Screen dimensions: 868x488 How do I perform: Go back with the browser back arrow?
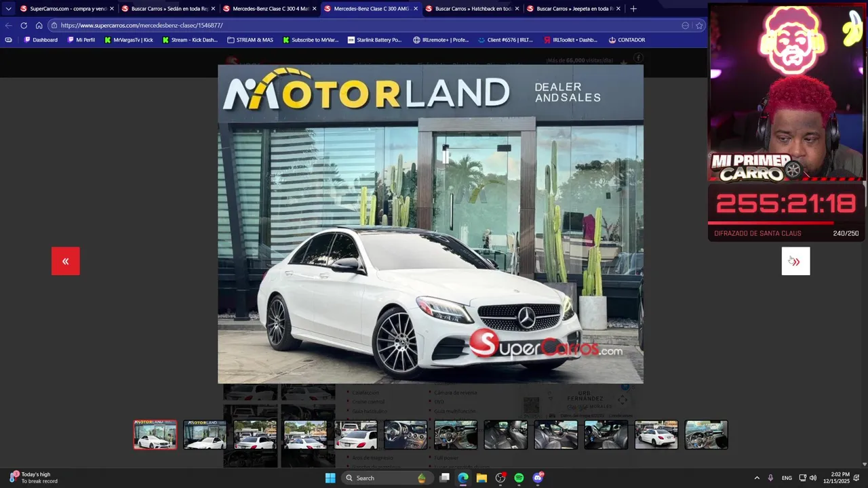click(x=8, y=25)
